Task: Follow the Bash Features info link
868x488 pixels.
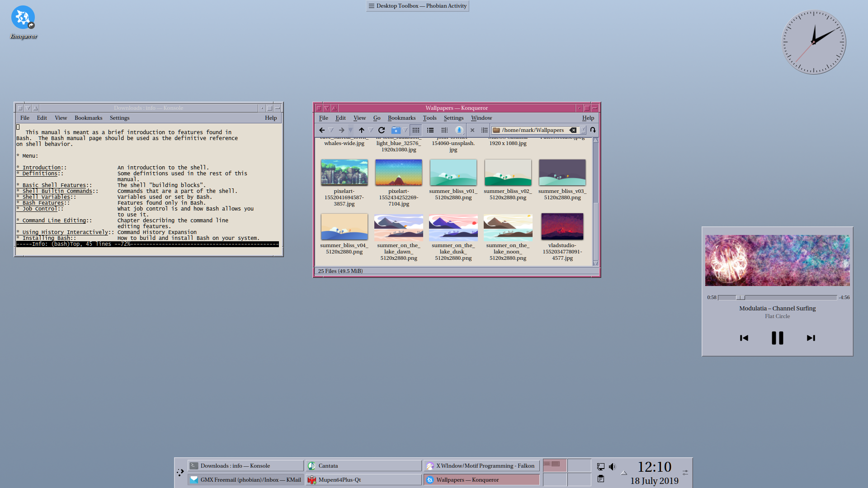Action: 43,203
